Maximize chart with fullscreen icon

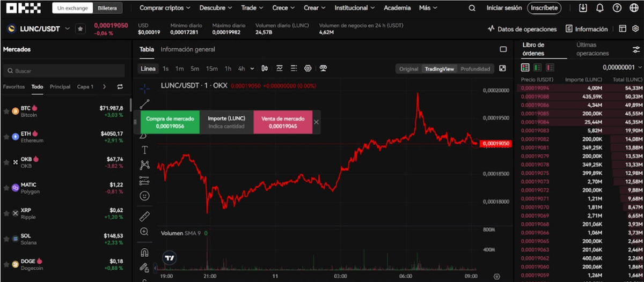[502, 69]
